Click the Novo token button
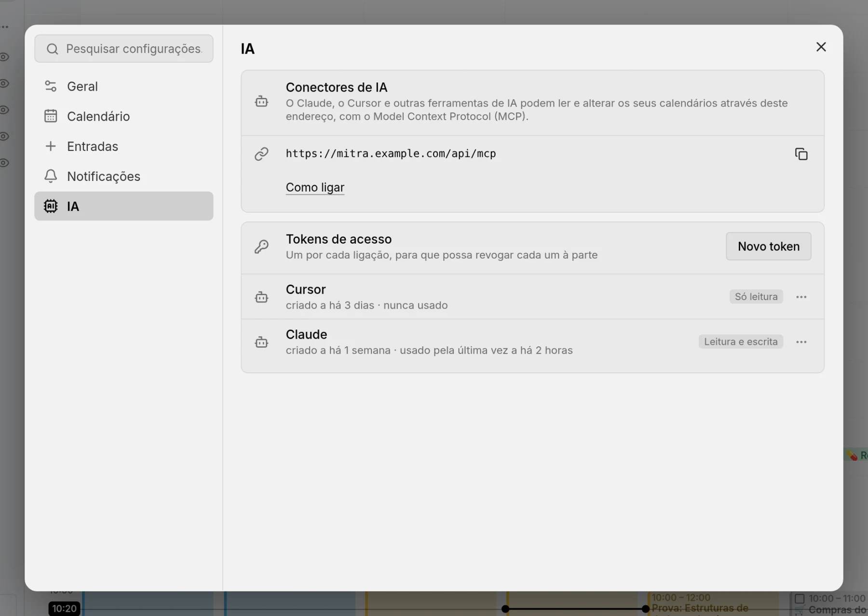 point(769,246)
